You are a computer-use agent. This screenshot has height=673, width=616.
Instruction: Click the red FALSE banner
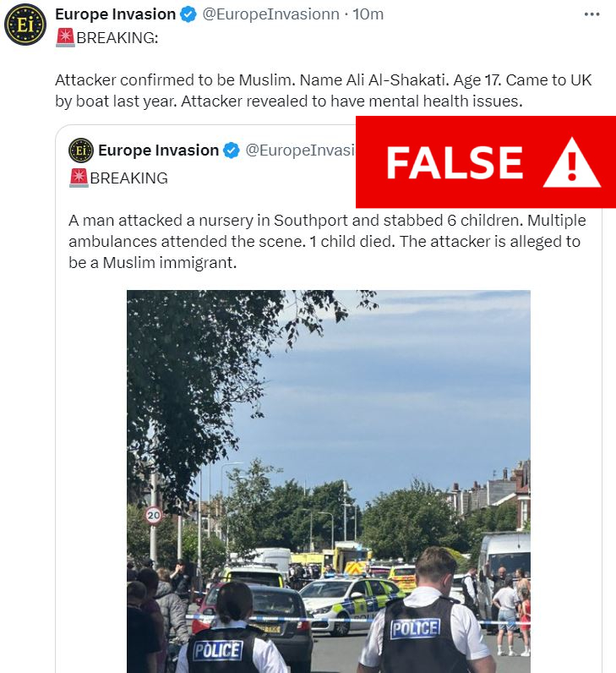tap(486, 161)
